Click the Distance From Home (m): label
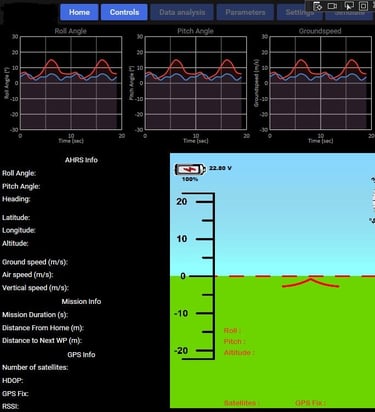375x412 pixels. [43, 328]
